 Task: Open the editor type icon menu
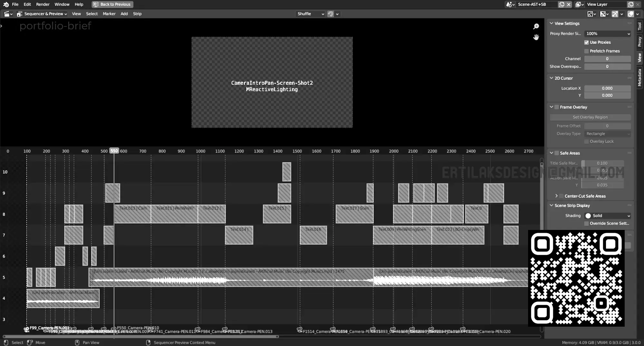pyautogui.click(x=8, y=14)
